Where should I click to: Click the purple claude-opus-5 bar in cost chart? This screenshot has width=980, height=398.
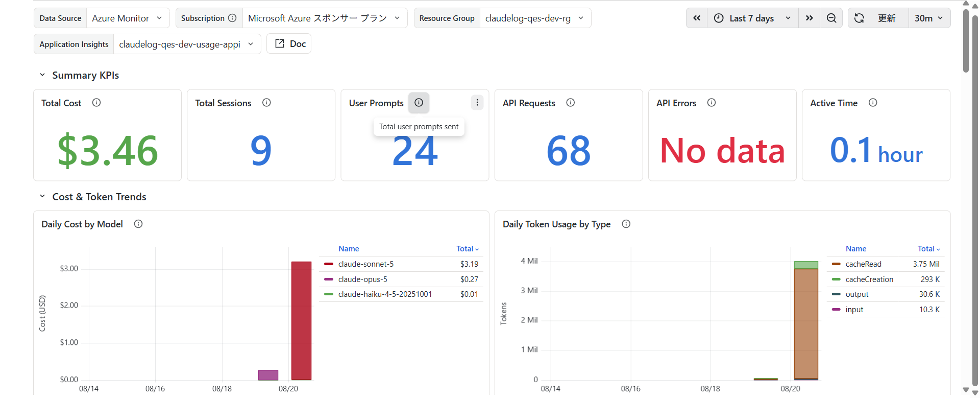tap(268, 375)
